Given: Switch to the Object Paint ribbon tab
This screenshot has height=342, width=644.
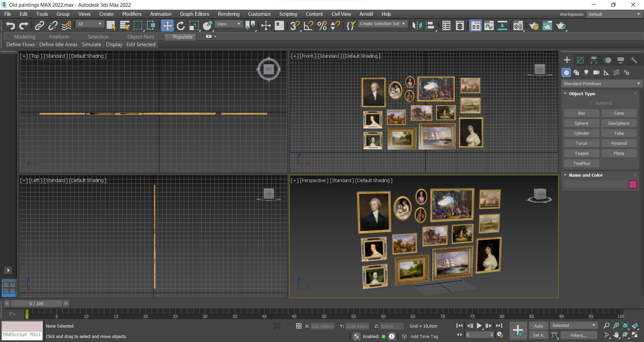Looking at the screenshot, I should 141,37.
